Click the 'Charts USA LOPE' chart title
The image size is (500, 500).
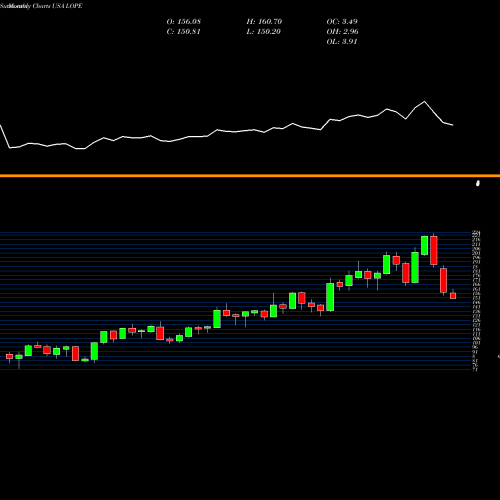(x=57, y=6)
